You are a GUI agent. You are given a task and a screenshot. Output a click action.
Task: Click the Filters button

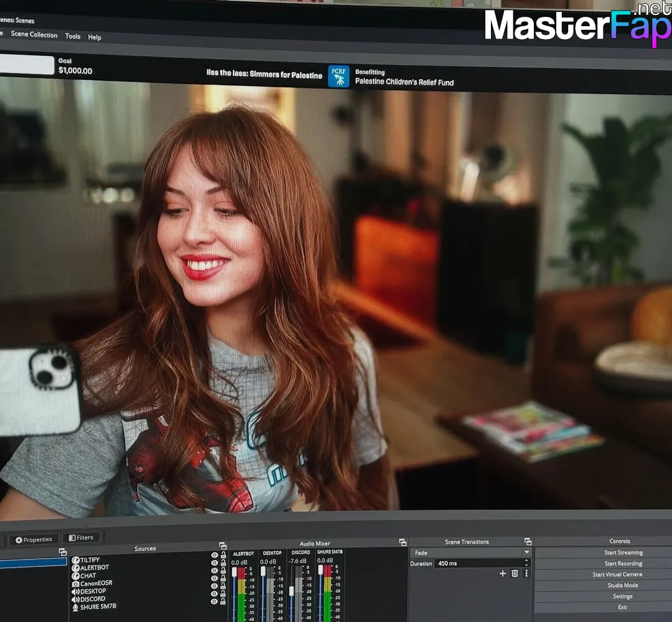tap(81, 537)
